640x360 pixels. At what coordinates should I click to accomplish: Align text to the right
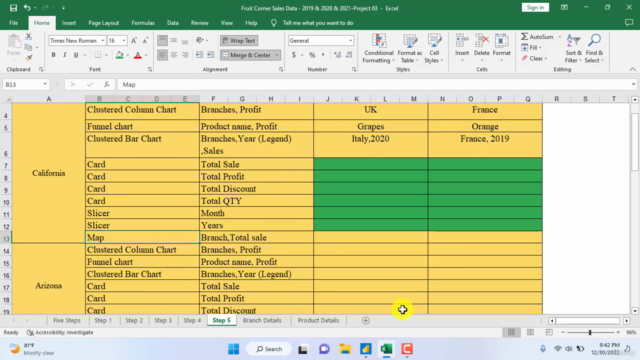click(185, 55)
